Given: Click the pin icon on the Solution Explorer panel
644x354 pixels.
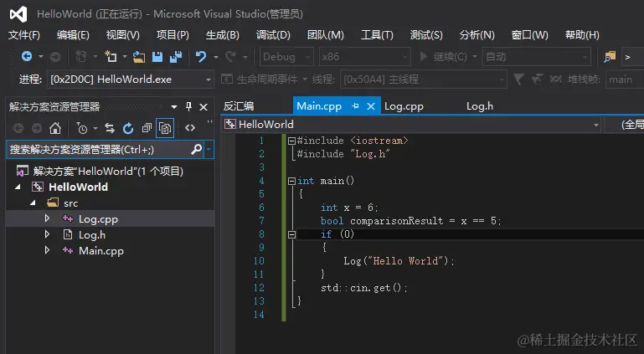Looking at the screenshot, I should pyautogui.click(x=188, y=106).
